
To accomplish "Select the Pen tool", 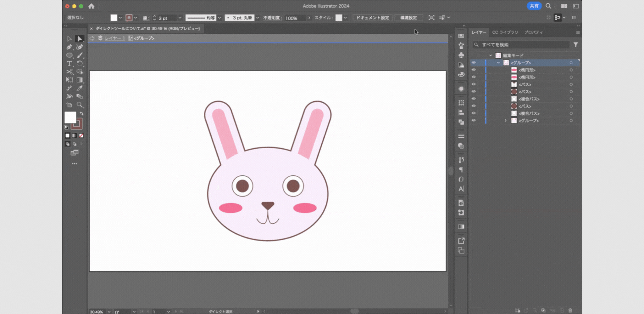I will [x=69, y=47].
